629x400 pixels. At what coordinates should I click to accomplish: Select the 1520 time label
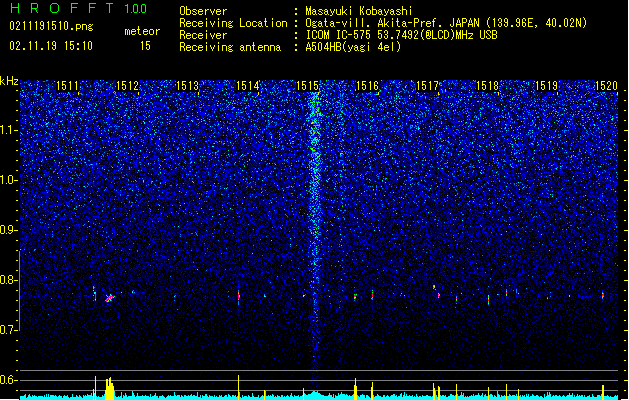[607, 86]
